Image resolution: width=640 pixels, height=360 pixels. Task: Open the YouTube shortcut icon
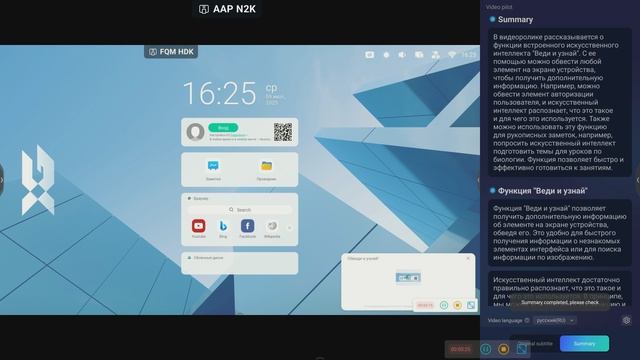click(199, 226)
